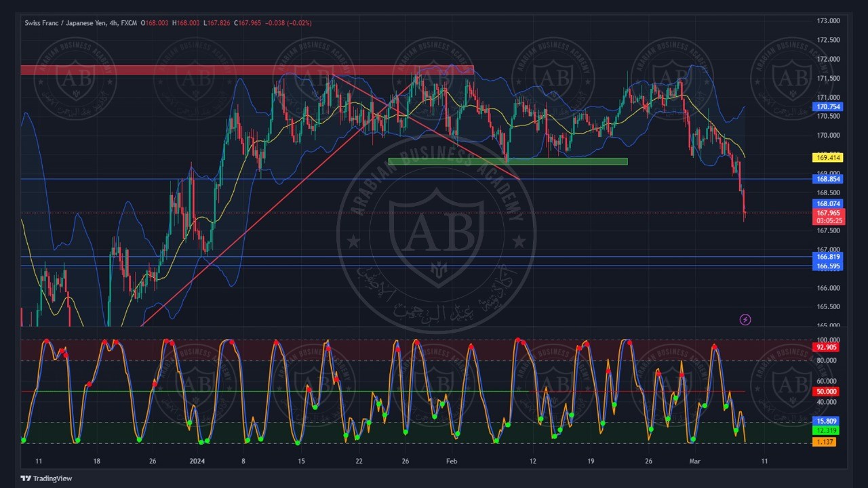
Task: Click the 03:05:25 candle countdown label
Action: [x=828, y=221]
